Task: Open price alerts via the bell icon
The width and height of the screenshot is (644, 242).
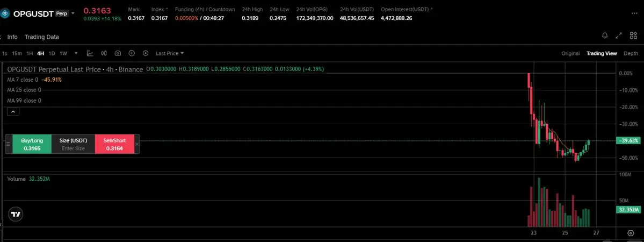Action: [605, 36]
